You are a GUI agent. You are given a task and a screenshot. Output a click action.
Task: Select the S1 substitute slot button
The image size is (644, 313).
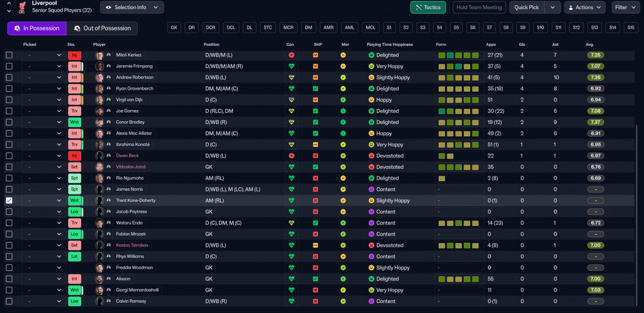coord(389,28)
